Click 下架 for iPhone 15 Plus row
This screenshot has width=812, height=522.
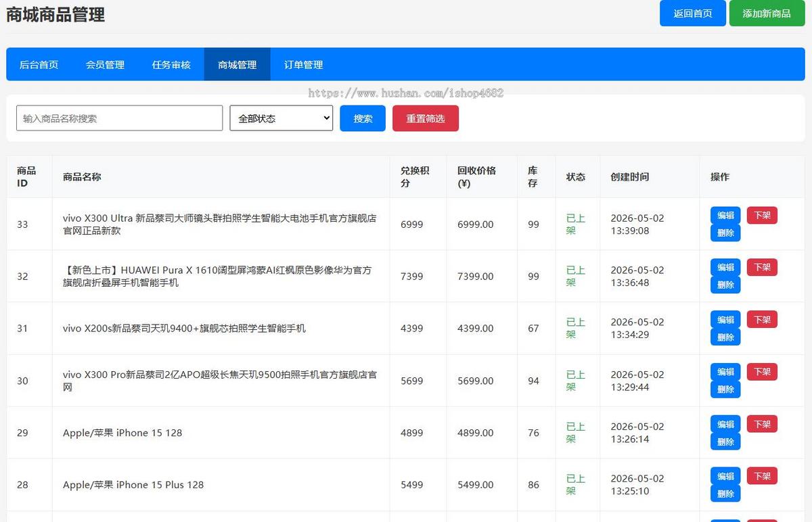762,476
